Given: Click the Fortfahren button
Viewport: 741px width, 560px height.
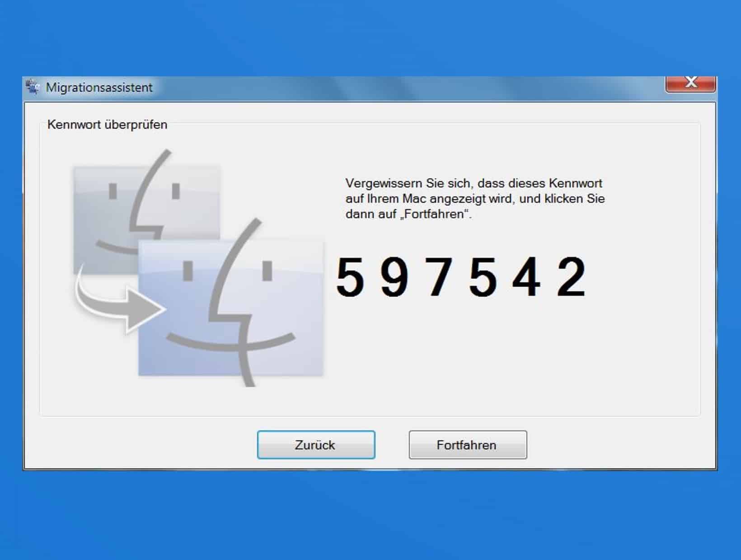Looking at the screenshot, I should coord(468,445).
